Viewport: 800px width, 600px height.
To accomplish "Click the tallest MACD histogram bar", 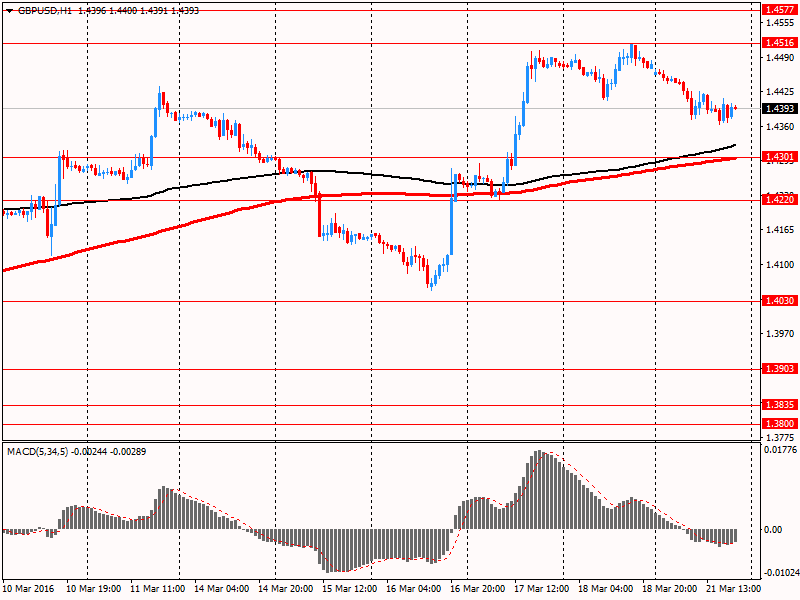I will [x=538, y=490].
